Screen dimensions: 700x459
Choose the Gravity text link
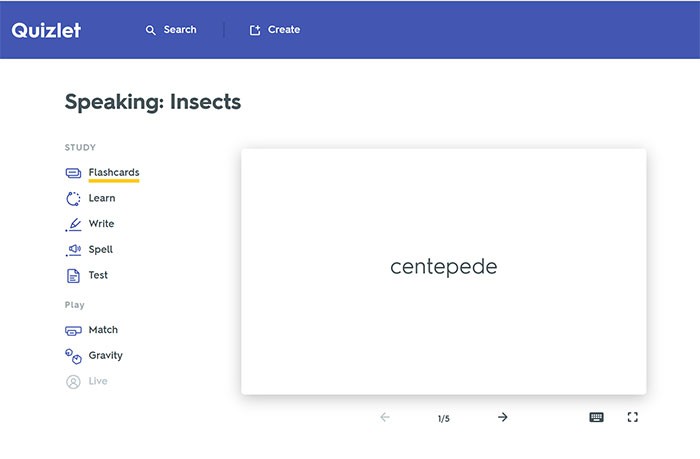pyautogui.click(x=105, y=356)
